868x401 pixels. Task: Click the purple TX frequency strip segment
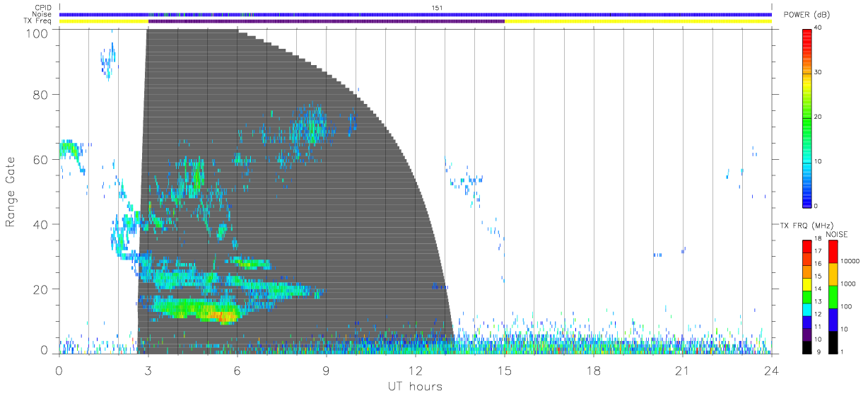(x=326, y=21)
